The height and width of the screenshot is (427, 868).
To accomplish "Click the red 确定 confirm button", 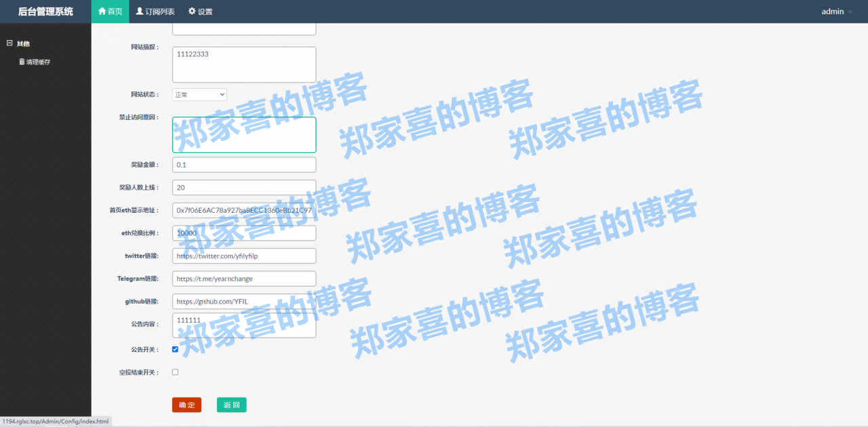I will [186, 405].
